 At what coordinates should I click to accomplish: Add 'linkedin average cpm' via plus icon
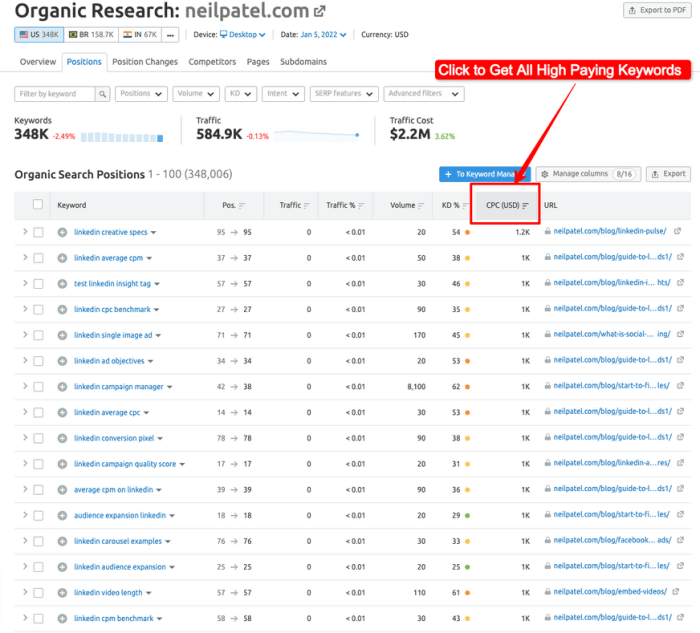[x=62, y=258]
